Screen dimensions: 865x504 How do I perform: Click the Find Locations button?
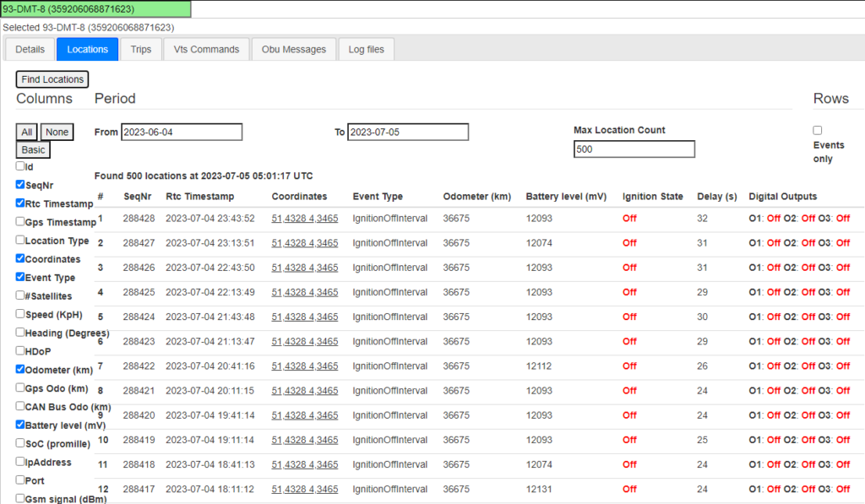click(x=52, y=79)
